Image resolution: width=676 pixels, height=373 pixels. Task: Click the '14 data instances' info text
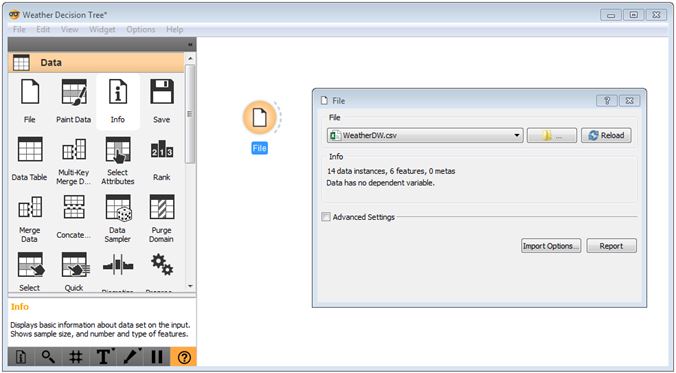391,171
